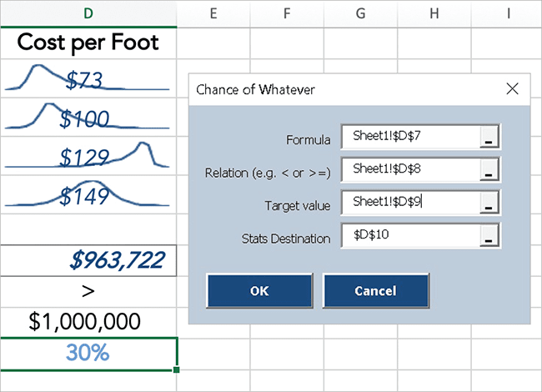Open range selector for Target value field
This screenshot has width=542, height=392.
pos(489,202)
